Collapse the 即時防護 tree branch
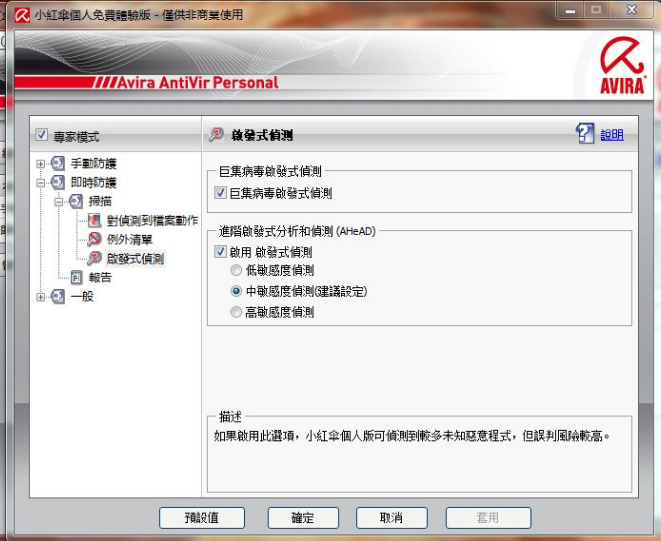 pos(41,182)
